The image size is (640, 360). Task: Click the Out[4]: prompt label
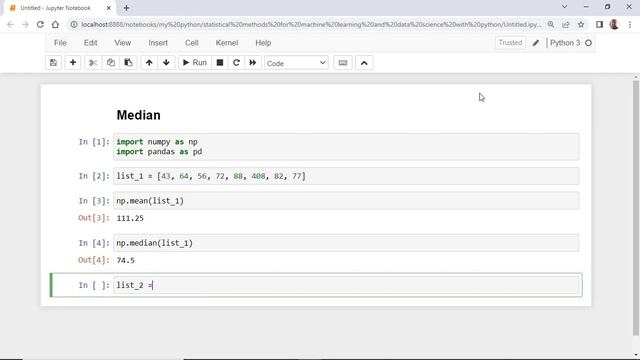click(x=94, y=260)
